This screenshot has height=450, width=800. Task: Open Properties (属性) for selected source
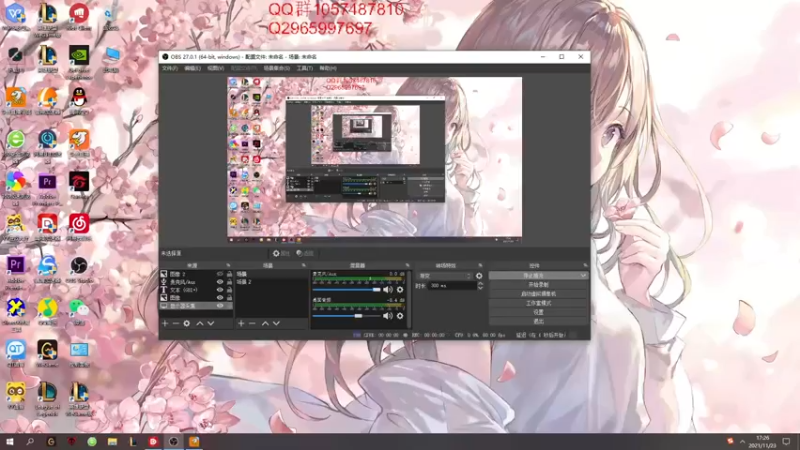281,253
